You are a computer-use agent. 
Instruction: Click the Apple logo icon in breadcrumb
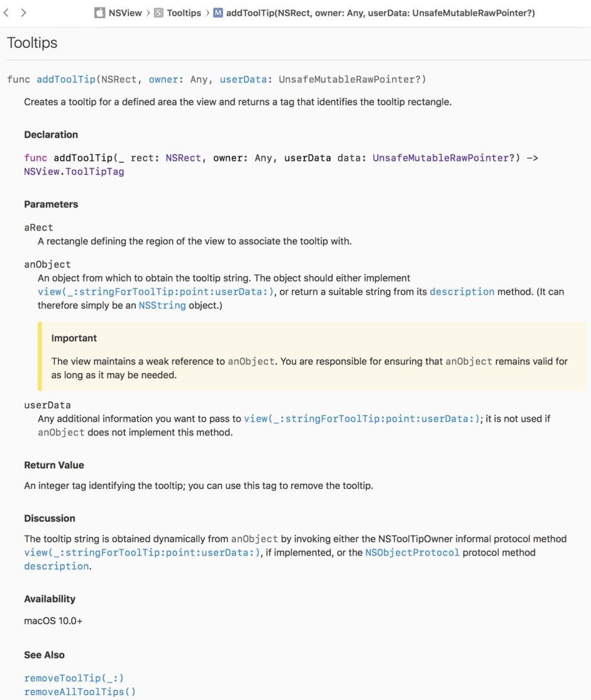coord(100,13)
